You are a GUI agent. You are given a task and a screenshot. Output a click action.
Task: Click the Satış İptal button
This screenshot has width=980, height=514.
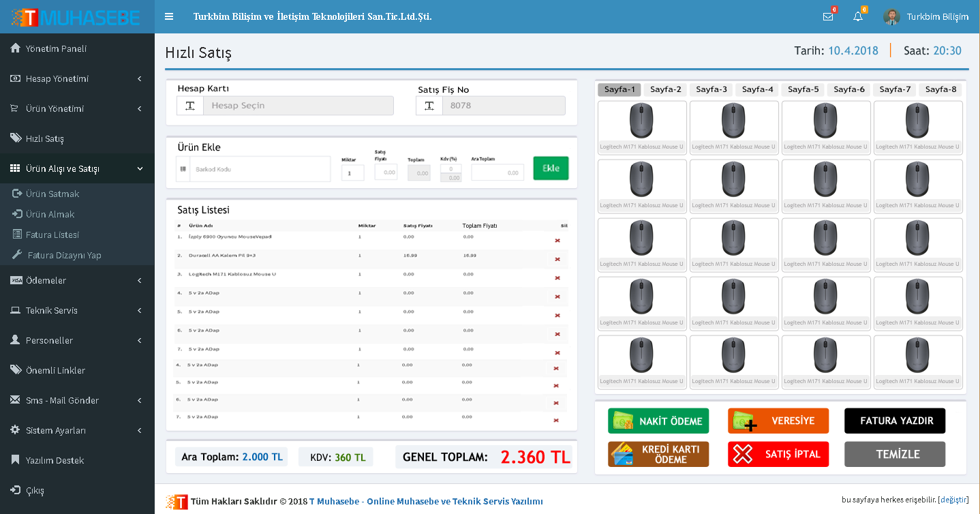point(778,455)
